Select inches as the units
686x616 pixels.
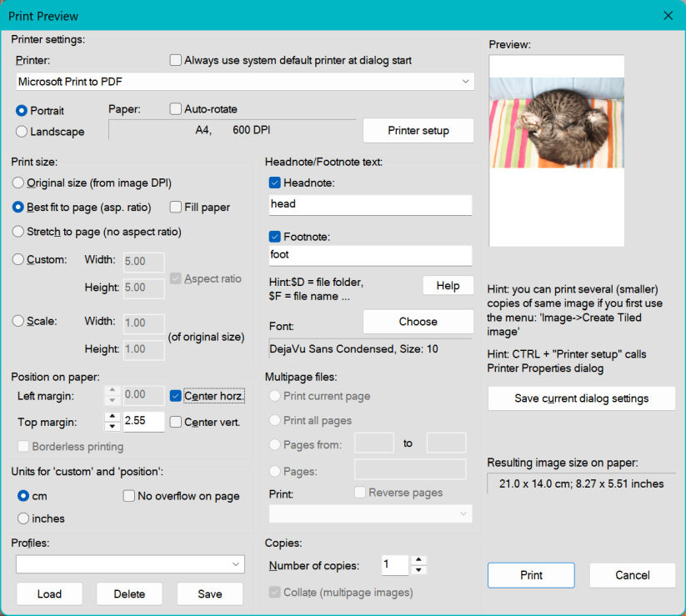(23, 518)
